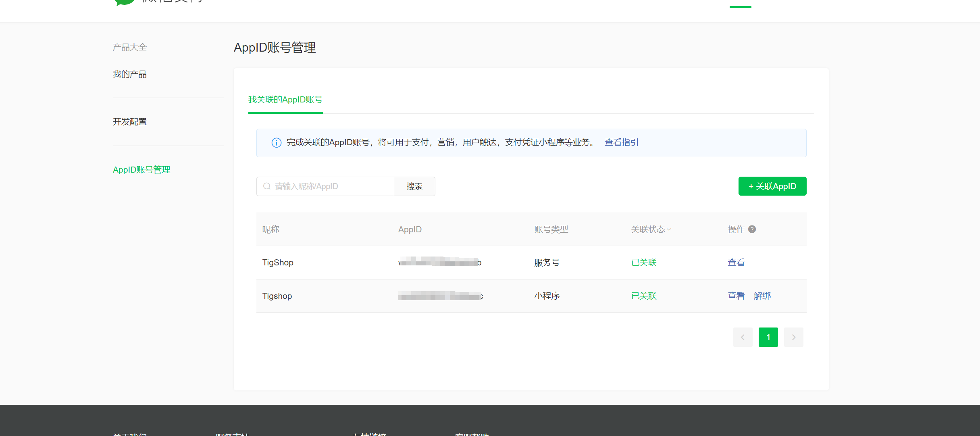The image size is (980, 436).
Task: Click 查看 in the Tigshop 小程序 row
Action: click(x=736, y=296)
